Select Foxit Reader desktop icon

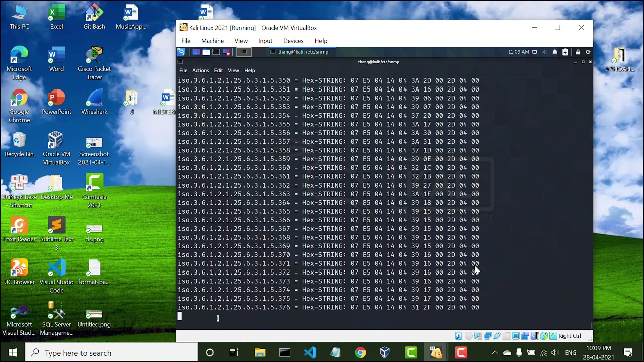point(19,230)
